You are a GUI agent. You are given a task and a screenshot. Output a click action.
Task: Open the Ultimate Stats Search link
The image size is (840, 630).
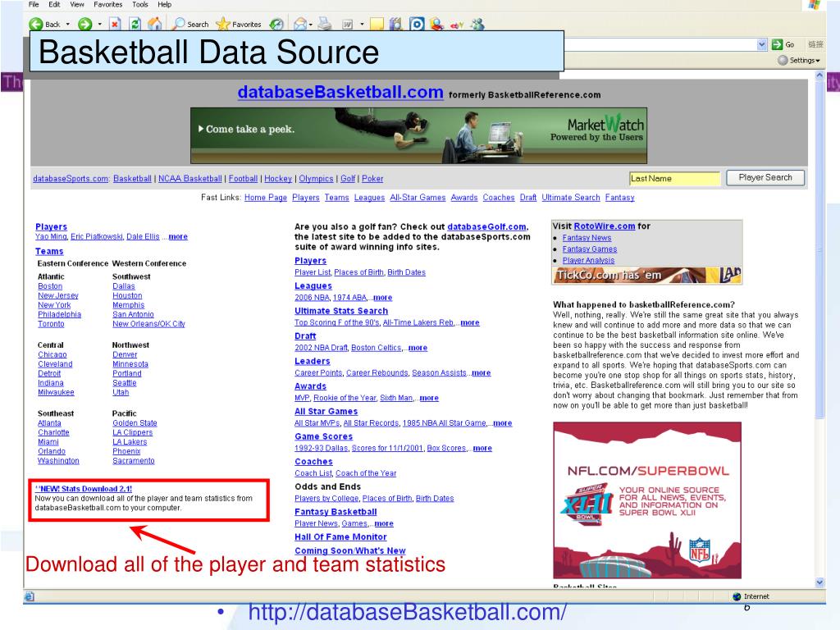tap(341, 311)
